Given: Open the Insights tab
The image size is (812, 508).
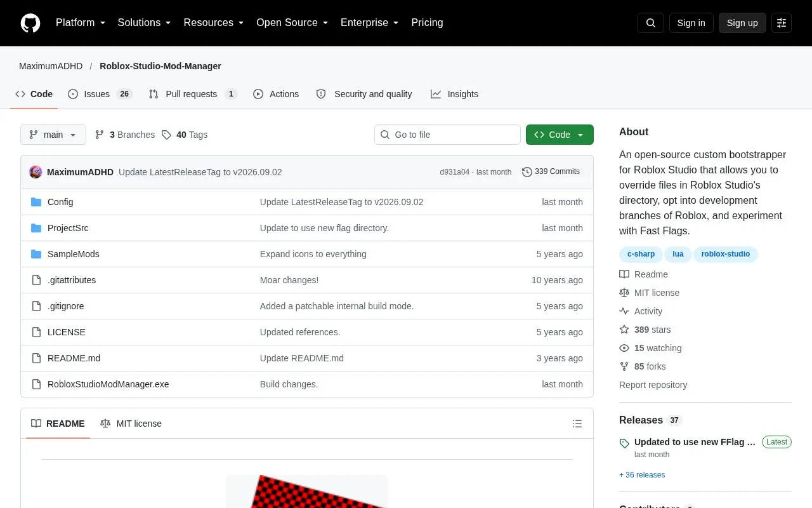Looking at the screenshot, I should 454,94.
